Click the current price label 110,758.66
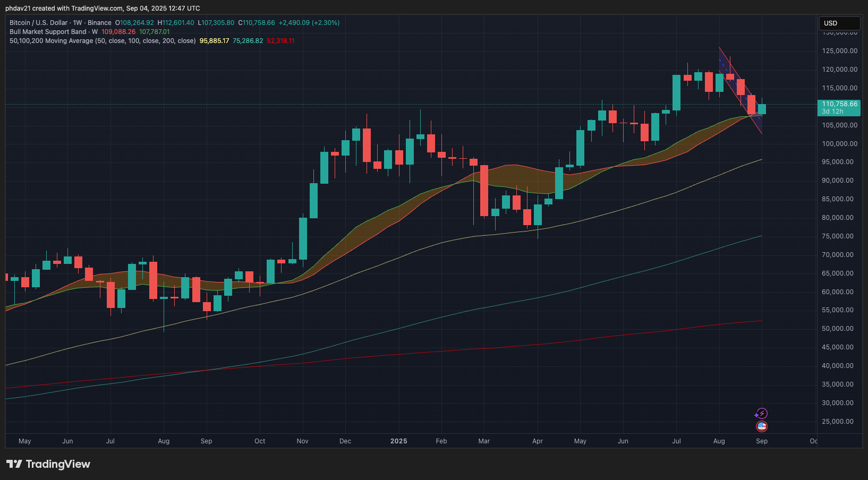 tap(839, 104)
